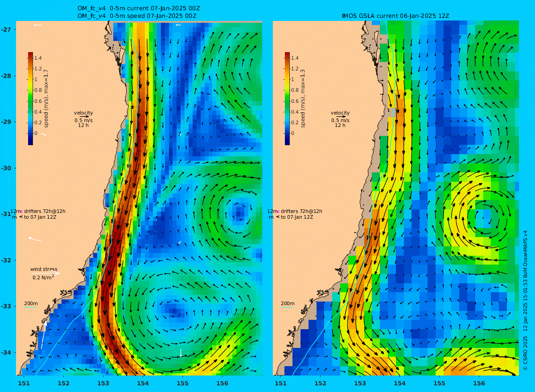Click the cyan 200m line sample in the OM_fc_v4 map
Viewport: 535px width, 392px height.
[30, 307]
